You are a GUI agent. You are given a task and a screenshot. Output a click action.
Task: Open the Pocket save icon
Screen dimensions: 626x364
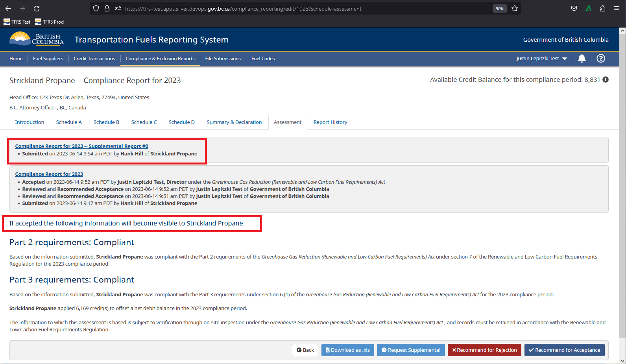(574, 8)
